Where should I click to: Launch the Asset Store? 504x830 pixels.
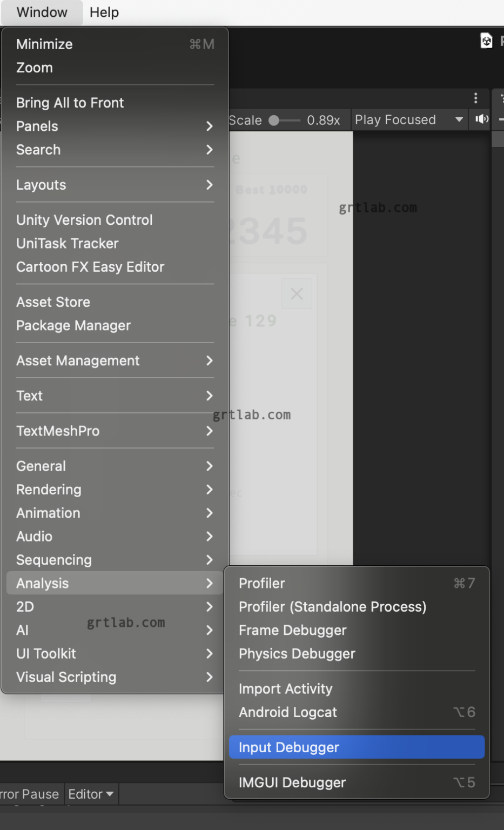[x=53, y=302]
